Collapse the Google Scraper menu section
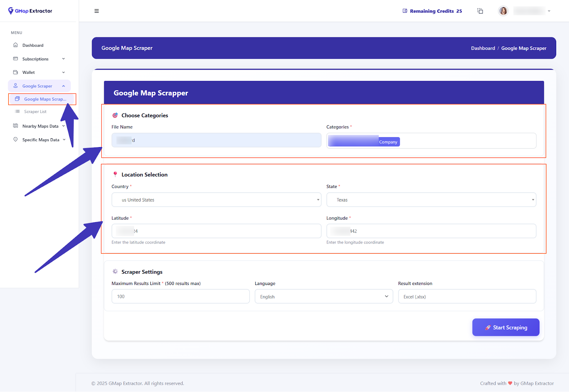 coord(64,86)
